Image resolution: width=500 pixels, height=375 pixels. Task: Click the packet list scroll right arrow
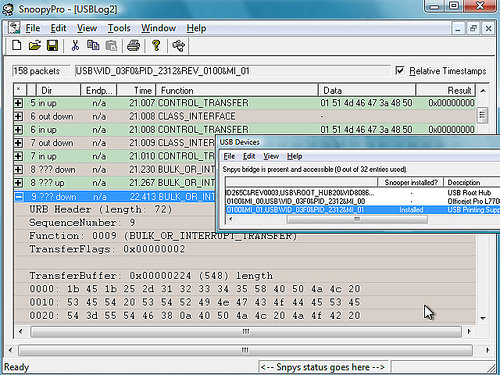469,331
